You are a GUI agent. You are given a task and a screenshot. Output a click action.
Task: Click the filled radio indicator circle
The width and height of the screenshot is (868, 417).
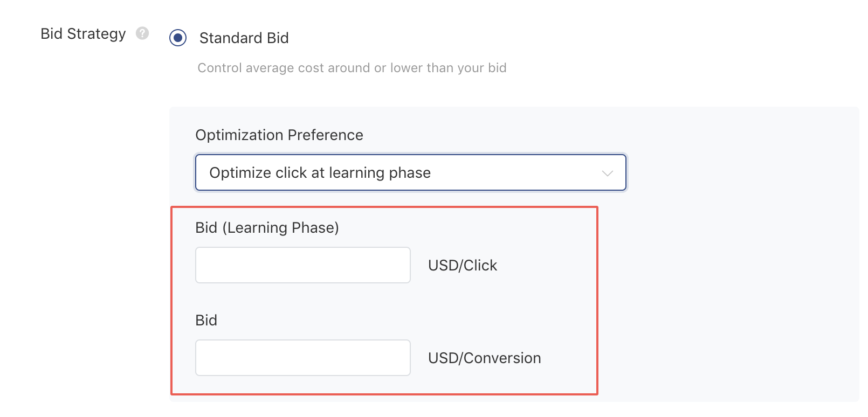point(178,38)
